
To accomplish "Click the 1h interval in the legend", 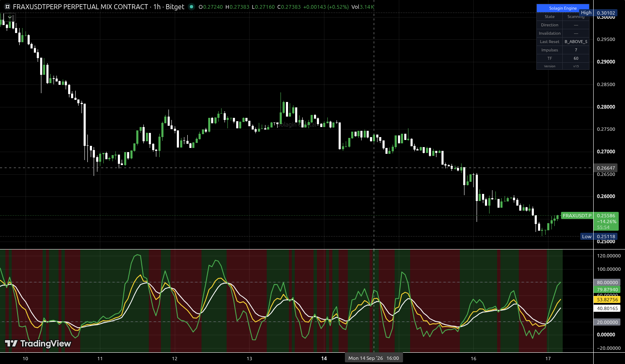I will click(157, 7).
